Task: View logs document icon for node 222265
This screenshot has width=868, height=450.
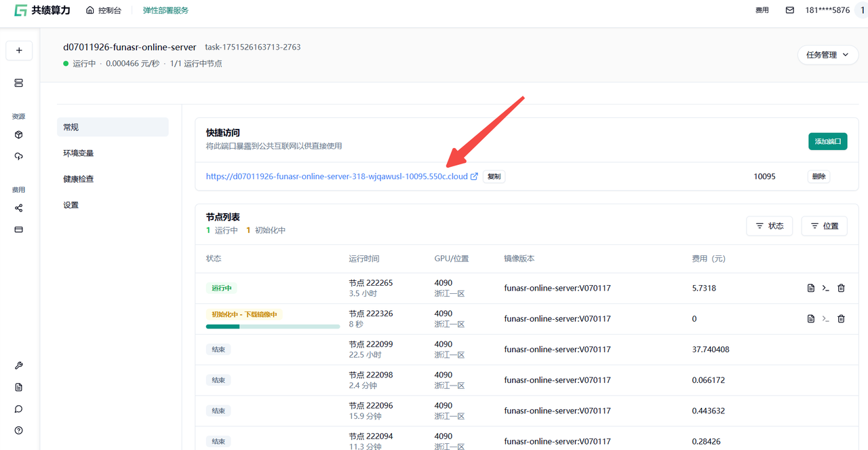Action: [x=810, y=288]
